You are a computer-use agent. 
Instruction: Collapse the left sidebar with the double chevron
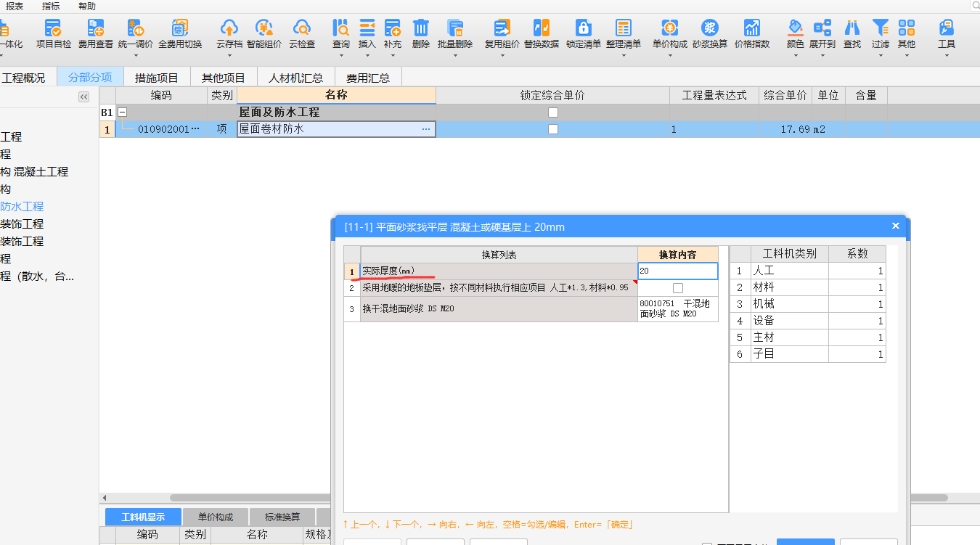pos(84,97)
